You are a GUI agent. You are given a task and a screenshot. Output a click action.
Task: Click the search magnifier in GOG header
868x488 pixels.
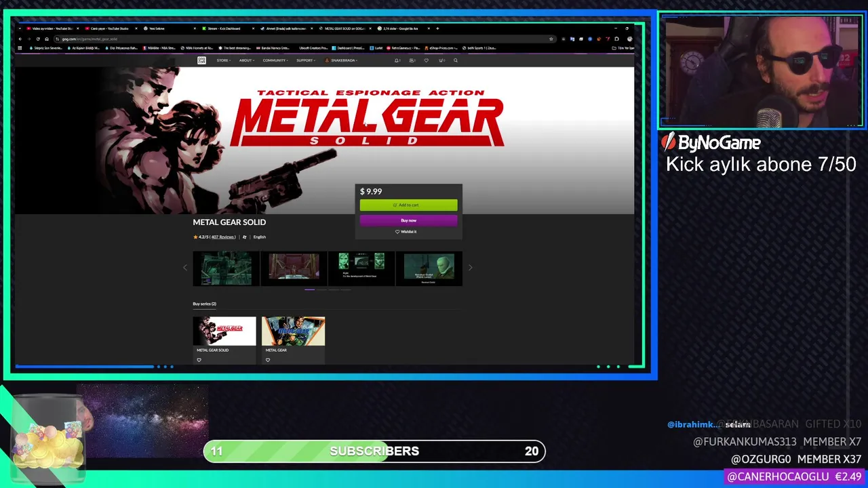456,60
